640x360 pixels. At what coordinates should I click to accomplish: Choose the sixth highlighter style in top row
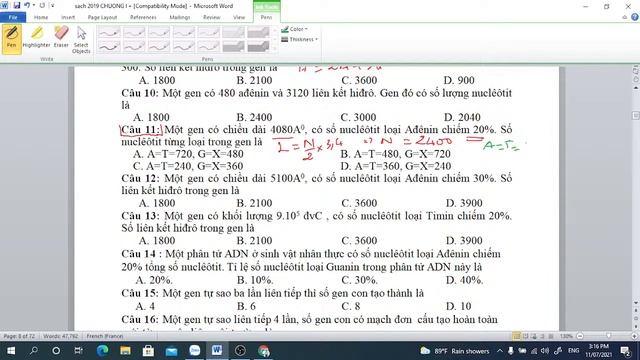point(233,33)
